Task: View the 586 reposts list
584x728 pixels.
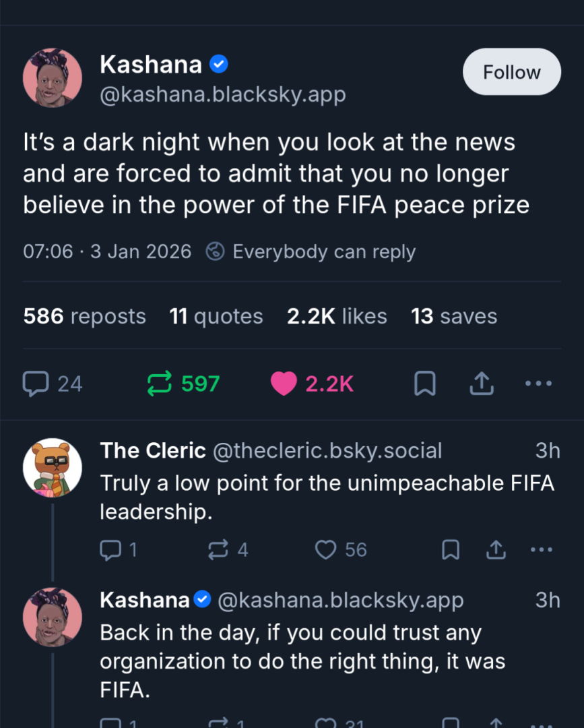Action: (84, 316)
